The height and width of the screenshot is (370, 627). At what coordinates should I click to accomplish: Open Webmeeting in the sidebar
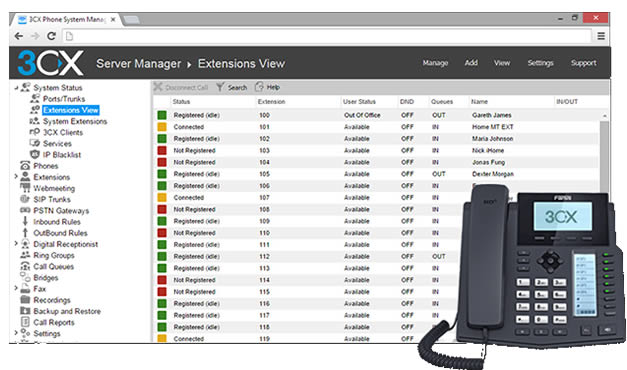click(54, 188)
